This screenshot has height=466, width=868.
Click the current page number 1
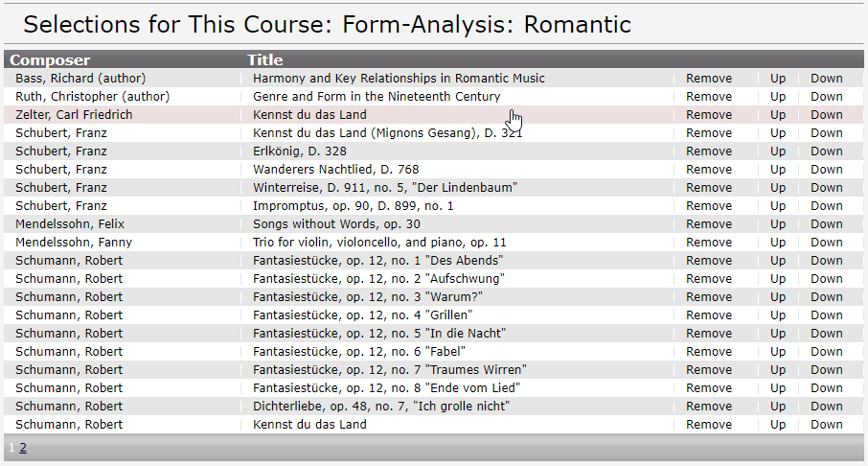pos(11,448)
